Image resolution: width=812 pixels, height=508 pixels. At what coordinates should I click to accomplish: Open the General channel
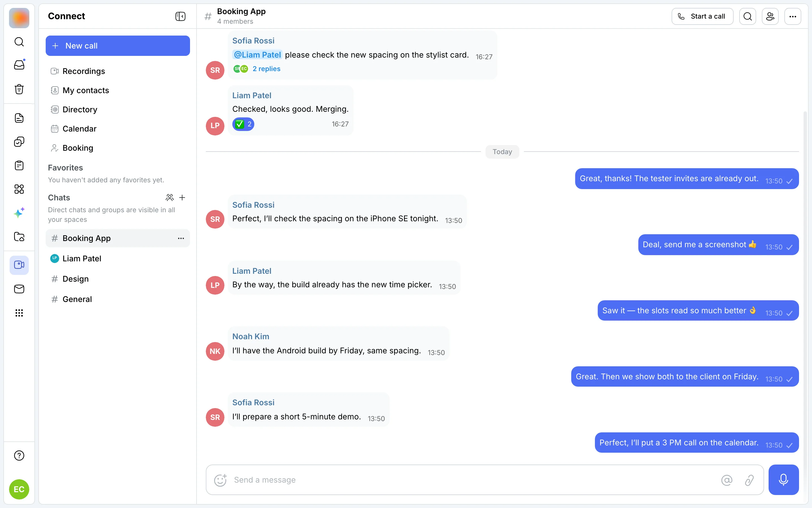click(x=118, y=299)
